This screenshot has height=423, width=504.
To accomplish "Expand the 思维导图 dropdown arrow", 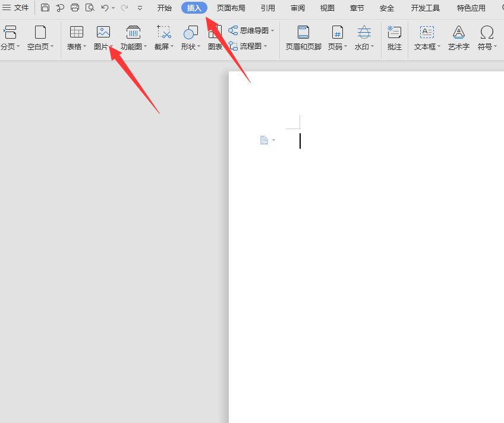I will point(272,30).
